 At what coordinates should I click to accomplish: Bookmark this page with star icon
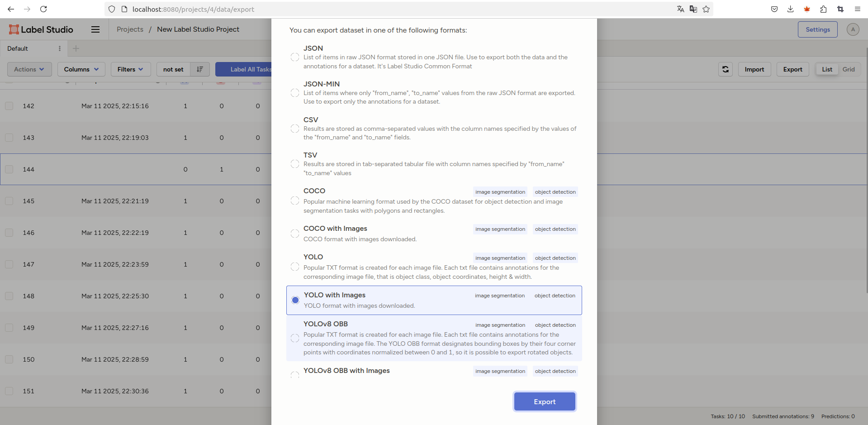click(706, 9)
